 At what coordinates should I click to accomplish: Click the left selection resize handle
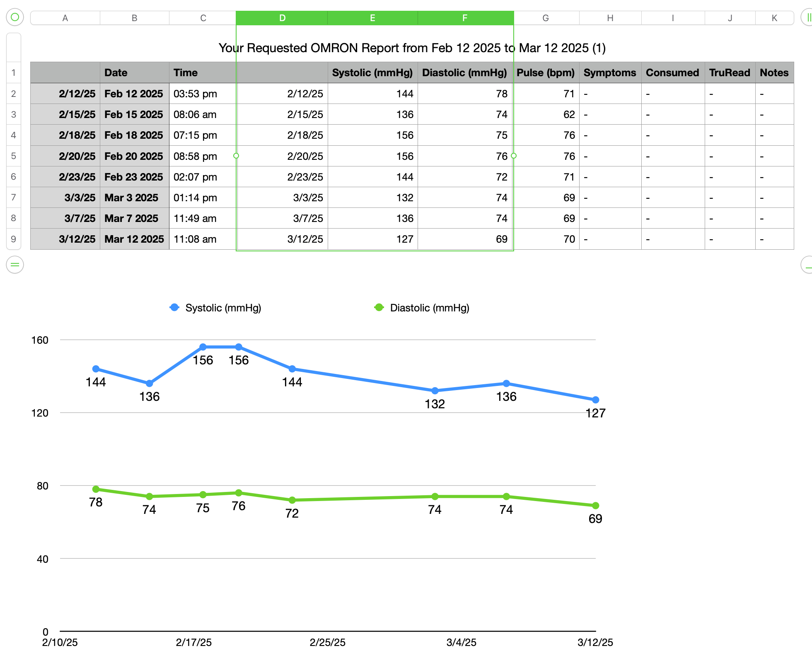pyautogui.click(x=236, y=156)
